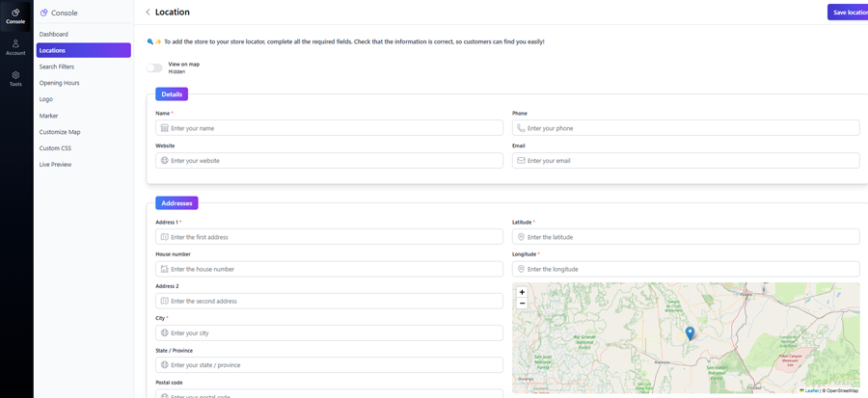This screenshot has width=868, height=398.
Task: Click the Console heading in the menu panel
Action: (65, 13)
